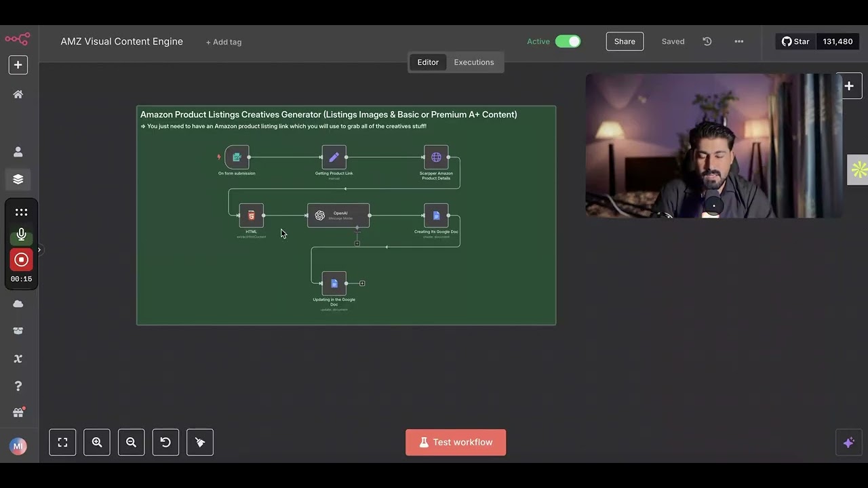Open the box icon below the cloud
This screenshot has width=868, height=488.
coord(18,331)
